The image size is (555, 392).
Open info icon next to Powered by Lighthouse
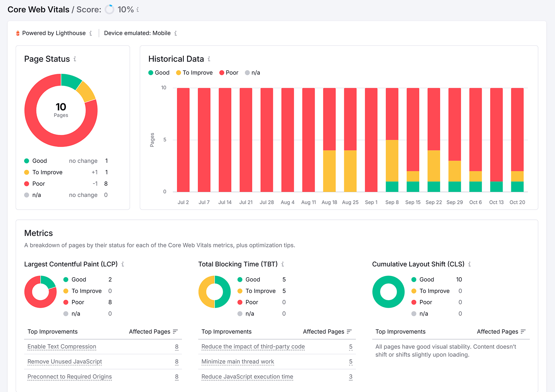[91, 33]
